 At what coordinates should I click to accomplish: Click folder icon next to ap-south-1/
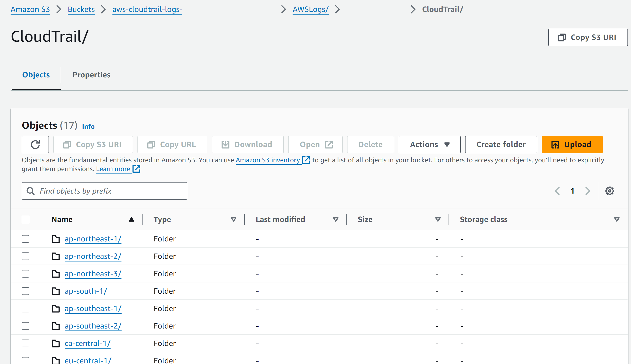click(56, 291)
